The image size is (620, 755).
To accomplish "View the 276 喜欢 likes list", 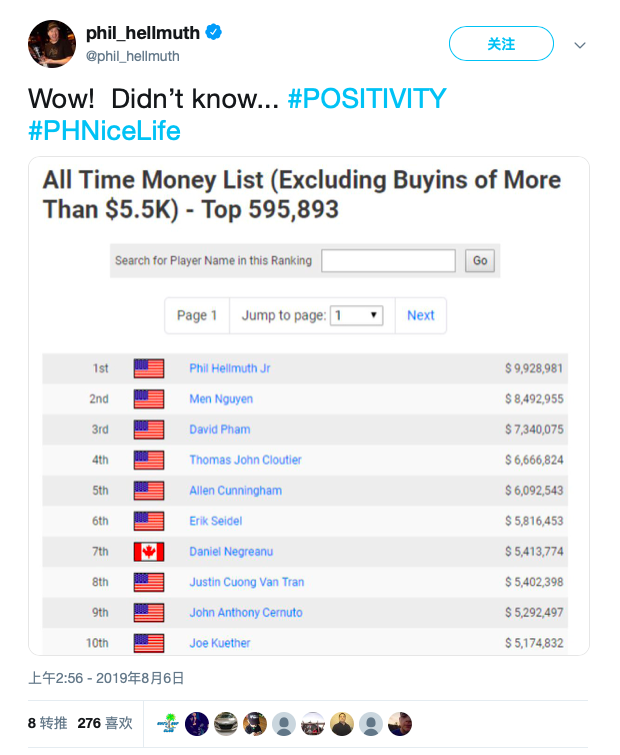I will point(105,723).
